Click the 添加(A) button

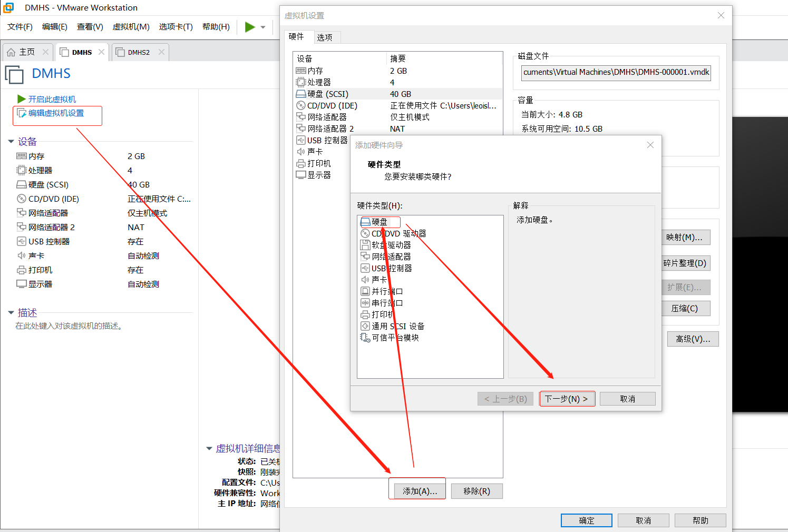[x=417, y=490]
